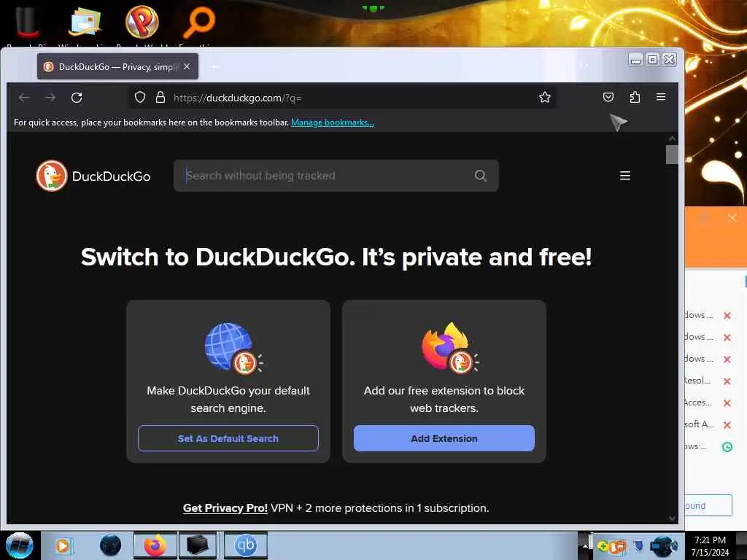Maximize the Firefox window
The image size is (747, 560).
[653, 60]
